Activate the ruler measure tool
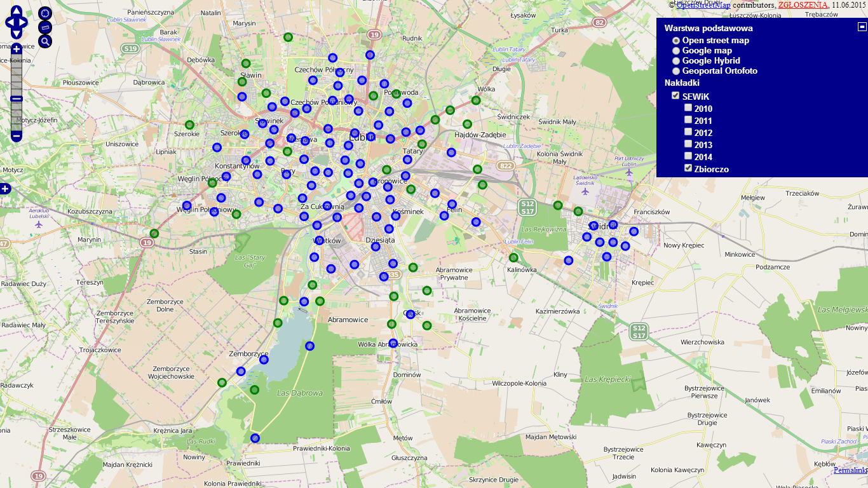This screenshot has width=868, height=488. [45, 27]
